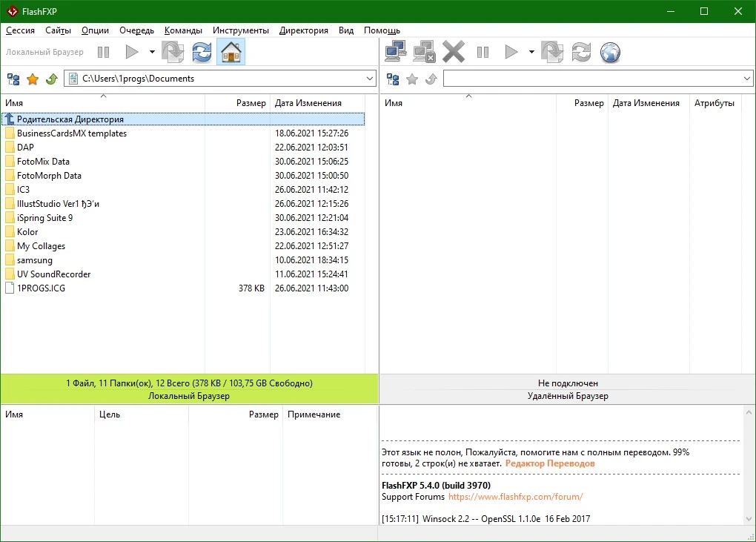Image resolution: width=756 pixels, height=542 pixels.
Task: Open Редактор Переводов link
Action: click(x=550, y=463)
